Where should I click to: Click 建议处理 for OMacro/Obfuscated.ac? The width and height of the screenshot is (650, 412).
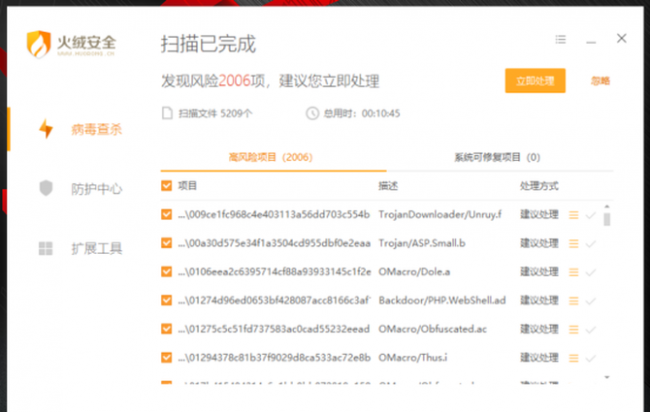click(539, 329)
